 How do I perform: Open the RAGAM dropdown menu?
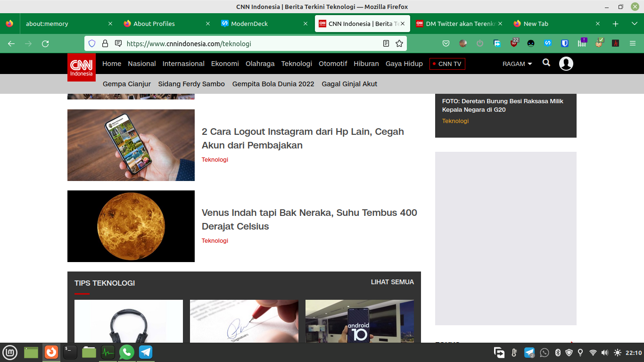[517, 64]
